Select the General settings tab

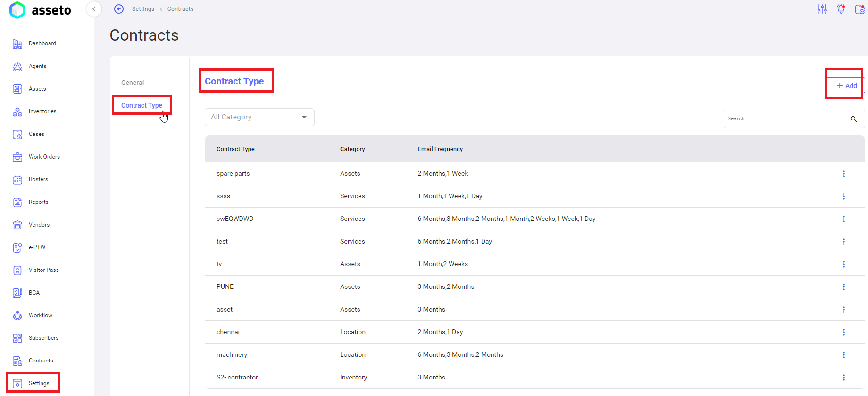coord(133,83)
